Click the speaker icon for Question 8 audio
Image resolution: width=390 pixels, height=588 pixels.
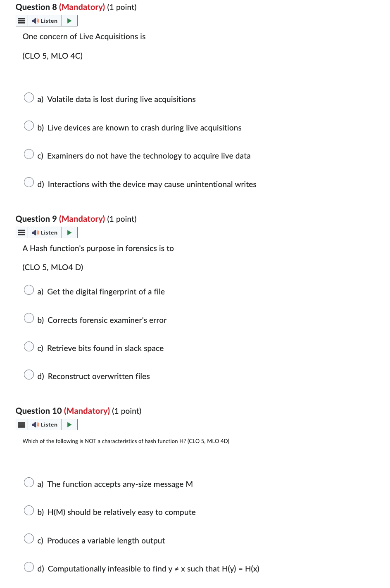[35, 20]
